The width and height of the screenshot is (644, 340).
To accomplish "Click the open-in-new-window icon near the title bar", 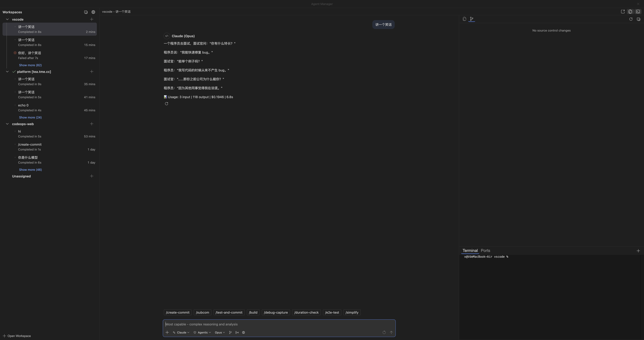I will 622,11.
